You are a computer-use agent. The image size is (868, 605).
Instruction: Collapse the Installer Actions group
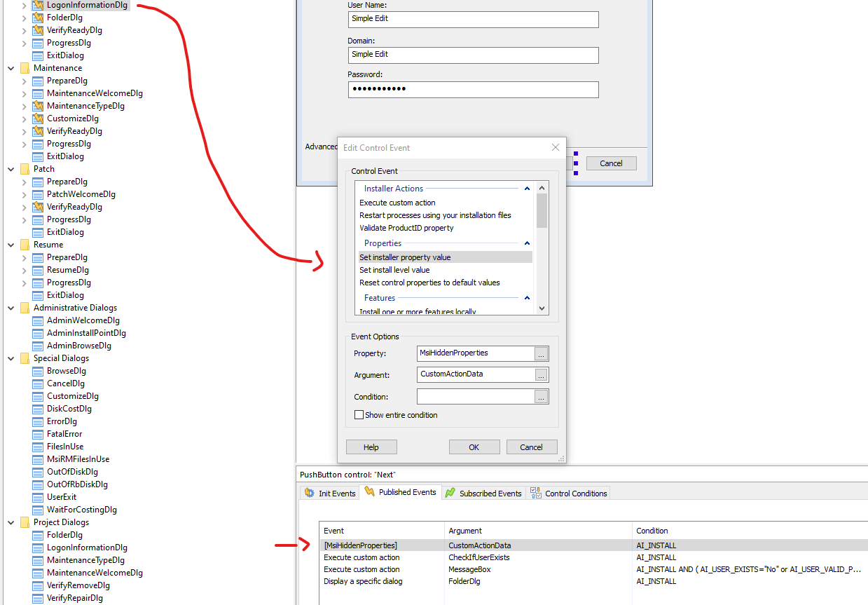pyautogui.click(x=527, y=189)
